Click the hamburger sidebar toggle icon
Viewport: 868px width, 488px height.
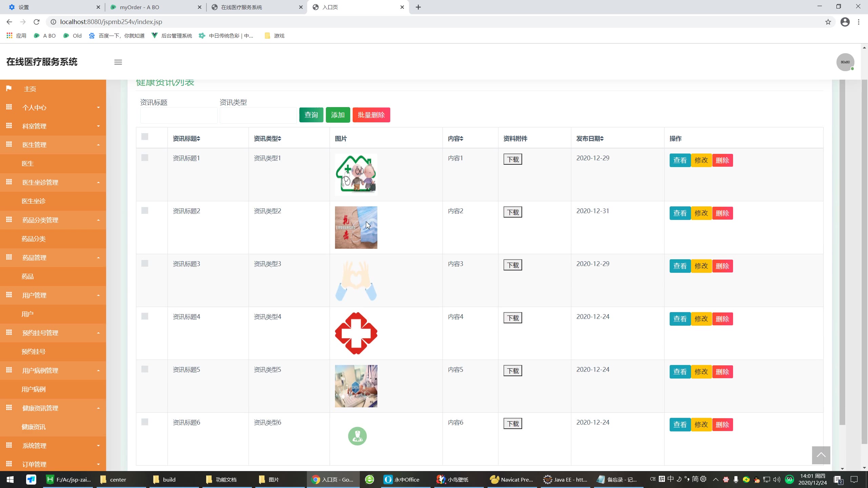point(118,62)
